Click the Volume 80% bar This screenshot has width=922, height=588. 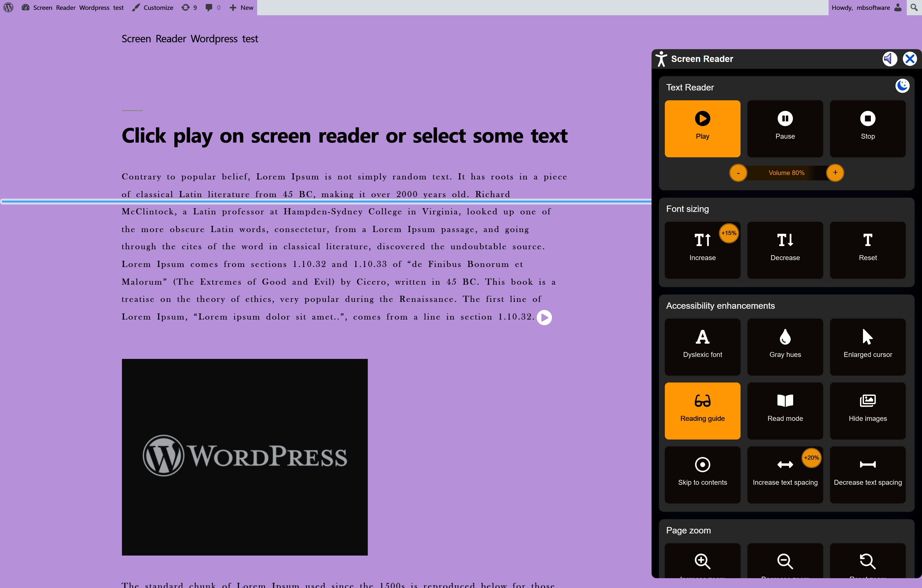tap(787, 173)
